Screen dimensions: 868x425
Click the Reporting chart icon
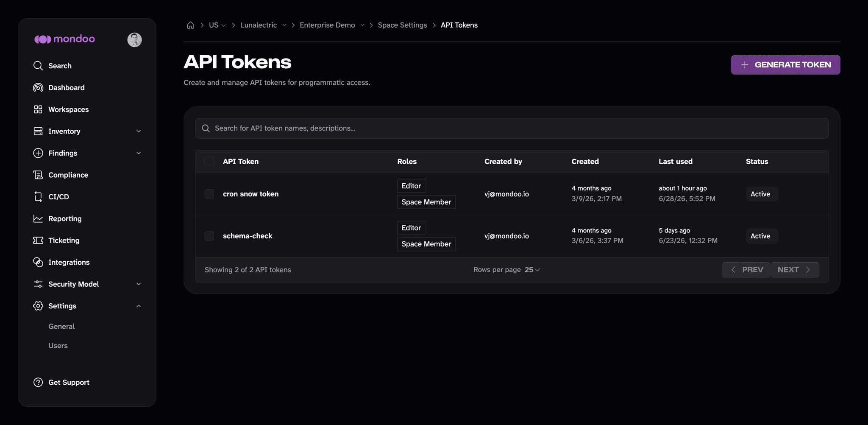coord(38,218)
